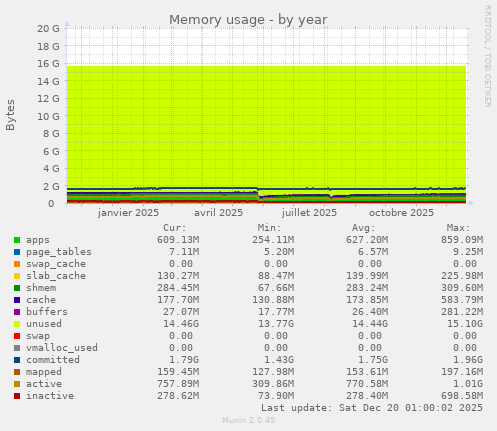Click page_tables current value 7.11M
Image resolution: width=497 pixels, height=431 pixels.
click(184, 252)
